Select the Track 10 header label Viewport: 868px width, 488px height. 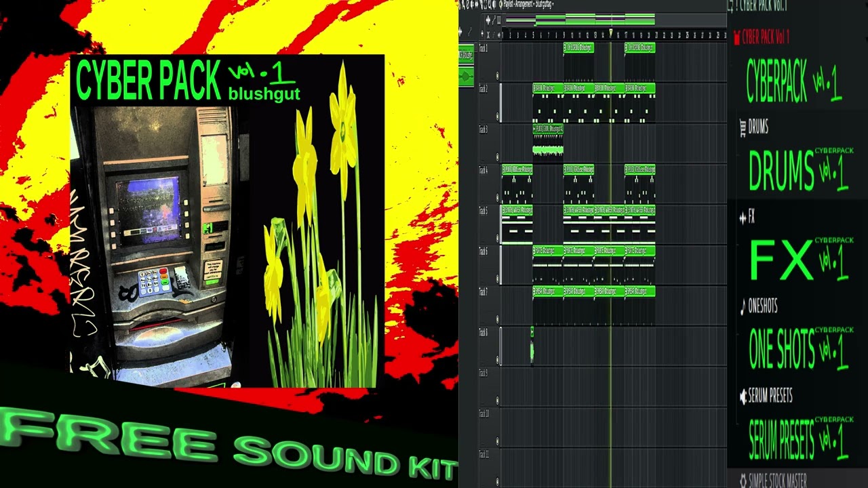tap(484, 414)
